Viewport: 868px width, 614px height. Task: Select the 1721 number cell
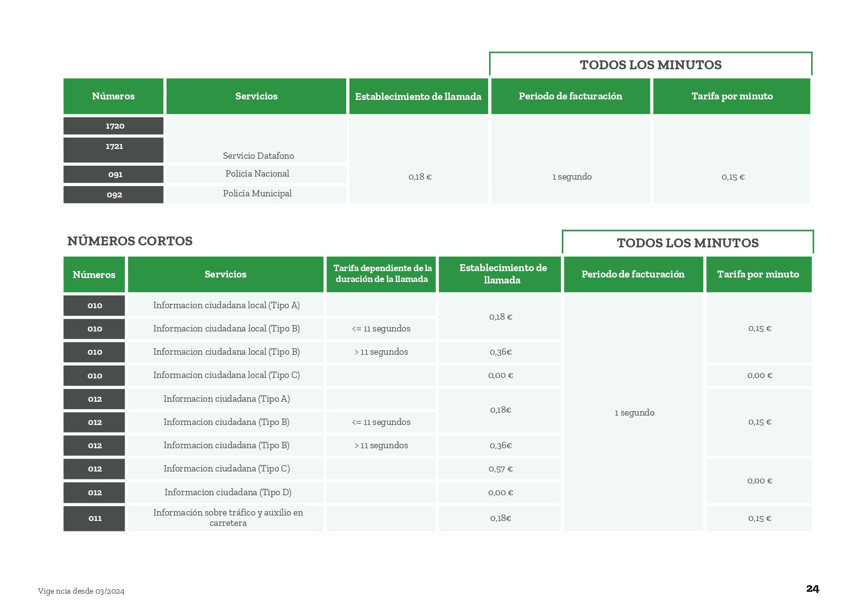pos(113,149)
